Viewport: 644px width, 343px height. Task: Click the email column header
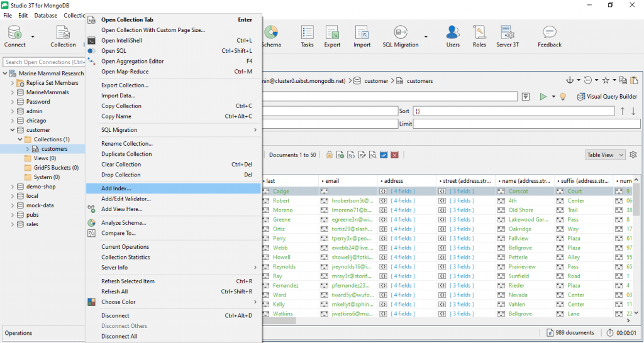click(x=348, y=180)
